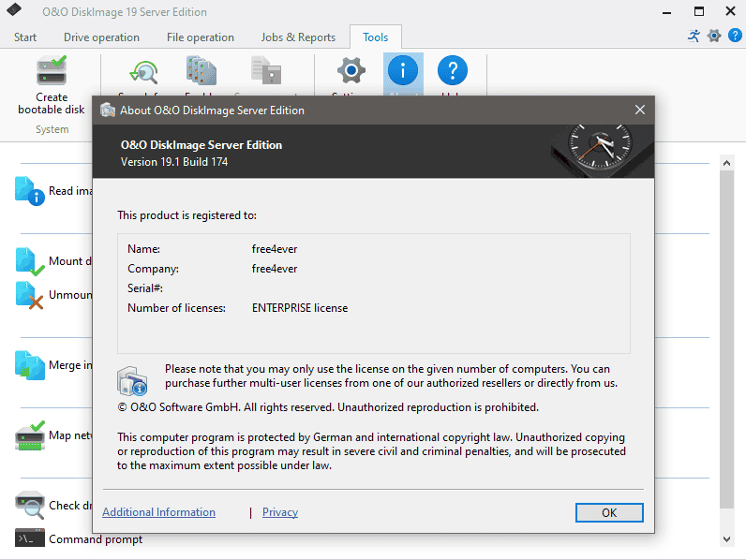Select the Tools tab

coord(376,37)
